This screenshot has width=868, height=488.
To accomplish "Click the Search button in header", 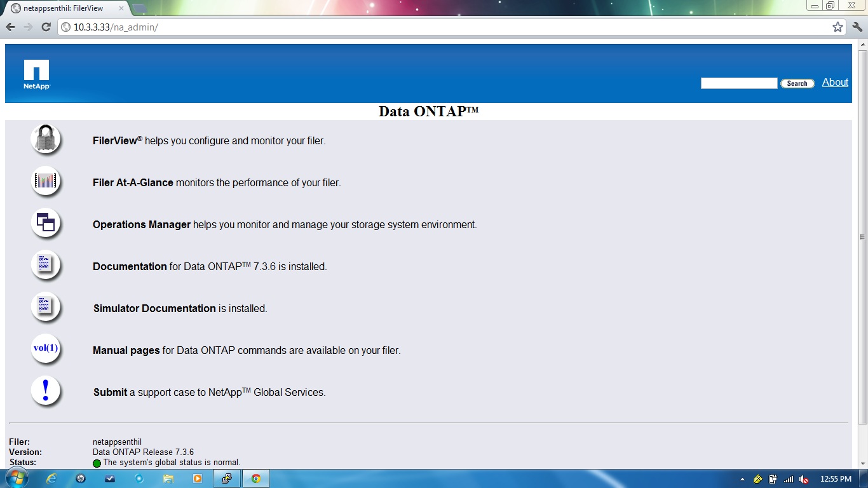I will pos(797,83).
